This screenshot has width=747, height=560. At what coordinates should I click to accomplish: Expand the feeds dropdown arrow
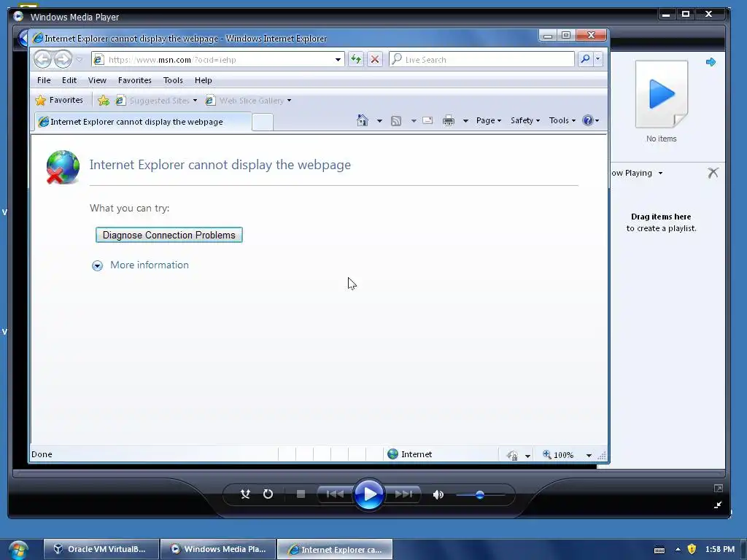tap(414, 121)
